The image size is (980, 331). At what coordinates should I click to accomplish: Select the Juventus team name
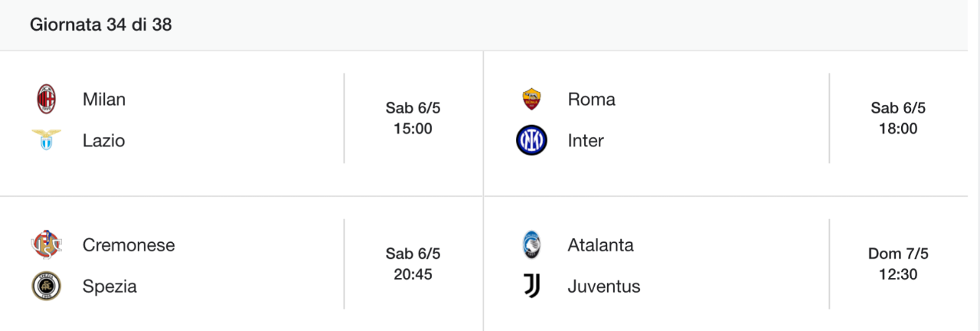coord(604,287)
